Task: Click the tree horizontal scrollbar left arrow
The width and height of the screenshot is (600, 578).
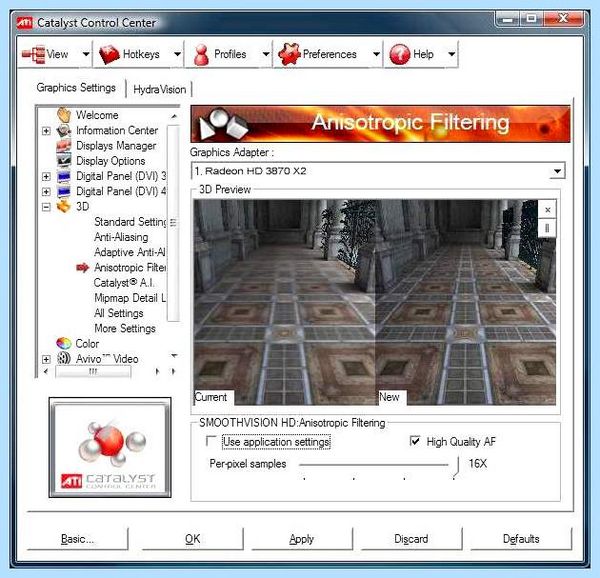Action: [x=46, y=371]
